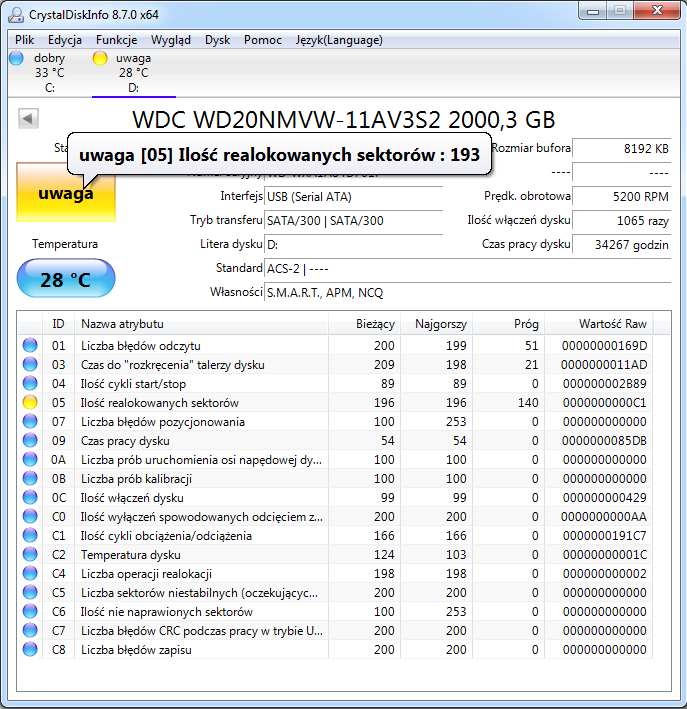
Task: Select row 'Liczba błędów odczytu'
Action: 336,345
